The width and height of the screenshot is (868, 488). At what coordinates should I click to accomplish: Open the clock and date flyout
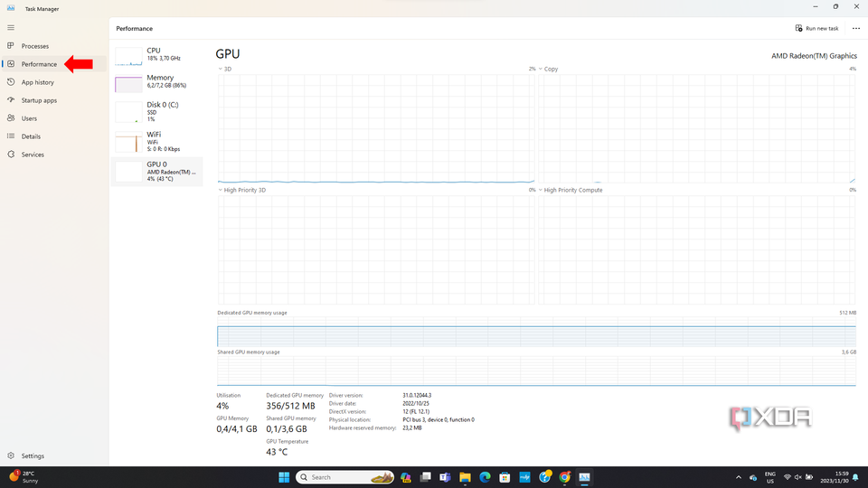coord(834,477)
